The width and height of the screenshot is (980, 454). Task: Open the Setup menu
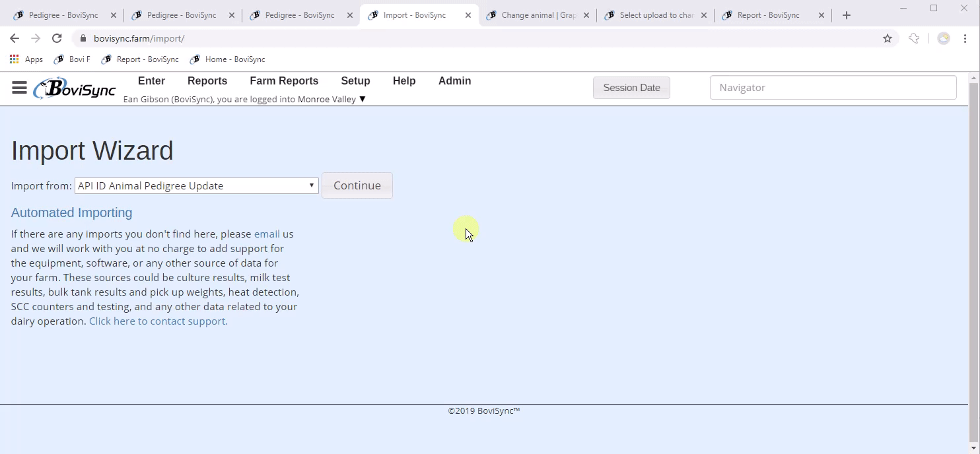[355, 81]
